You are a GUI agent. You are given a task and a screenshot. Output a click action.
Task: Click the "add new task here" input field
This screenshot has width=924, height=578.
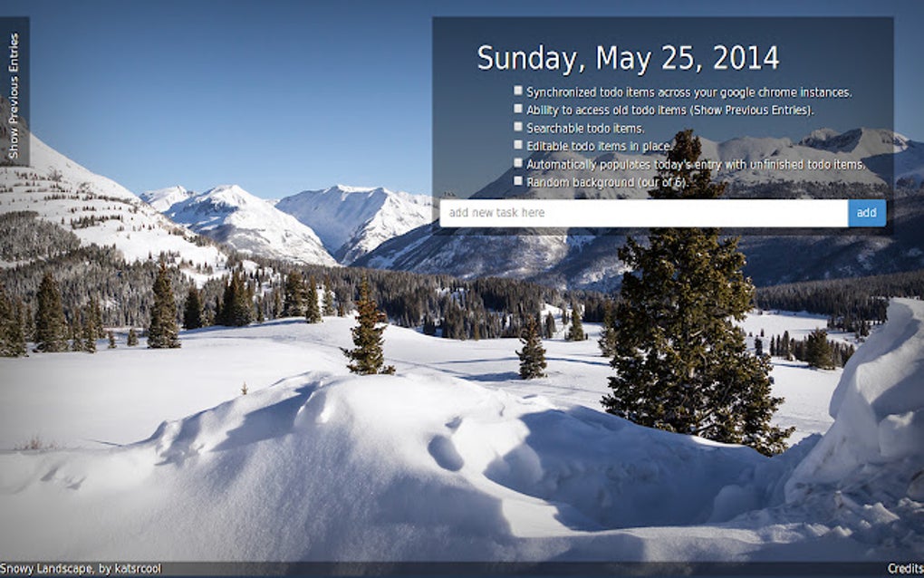[x=634, y=213]
